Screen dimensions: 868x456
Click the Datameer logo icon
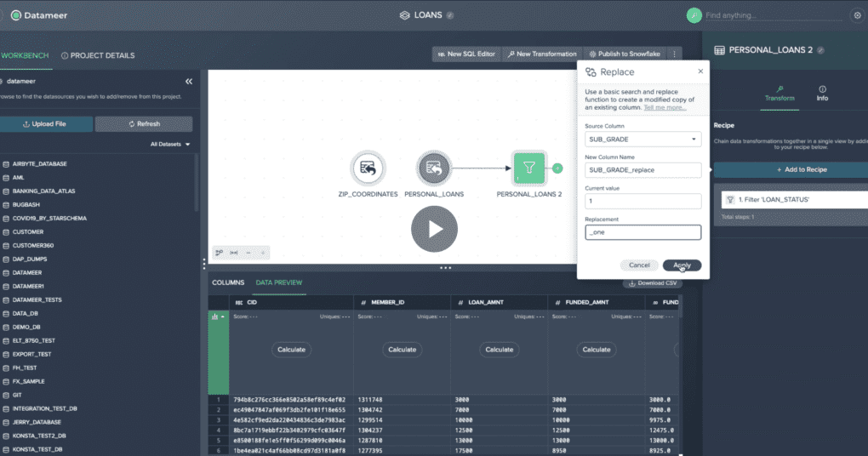(16, 15)
